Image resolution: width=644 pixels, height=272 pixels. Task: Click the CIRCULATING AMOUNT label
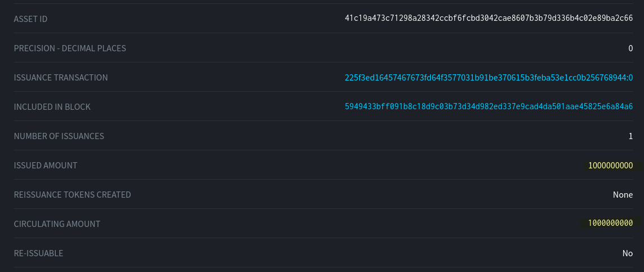coord(57,224)
